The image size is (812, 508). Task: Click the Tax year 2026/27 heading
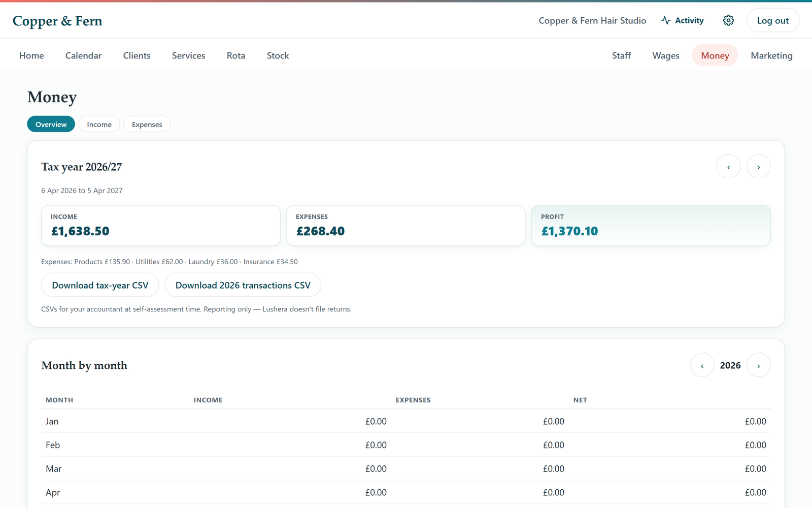click(x=82, y=167)
